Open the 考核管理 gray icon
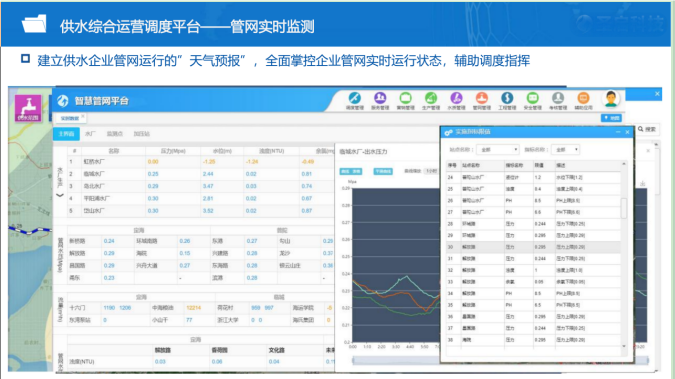 click(x=558, y=99)
